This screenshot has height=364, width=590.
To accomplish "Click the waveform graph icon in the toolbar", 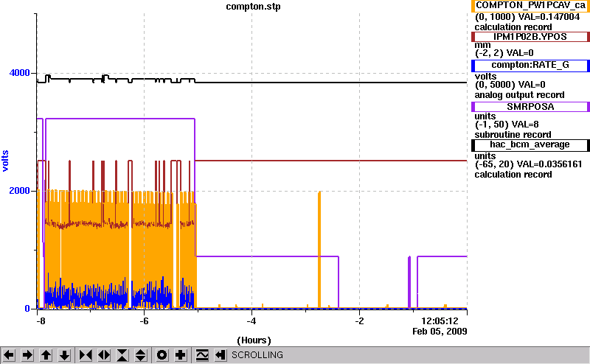I will (x=202, y=355).
